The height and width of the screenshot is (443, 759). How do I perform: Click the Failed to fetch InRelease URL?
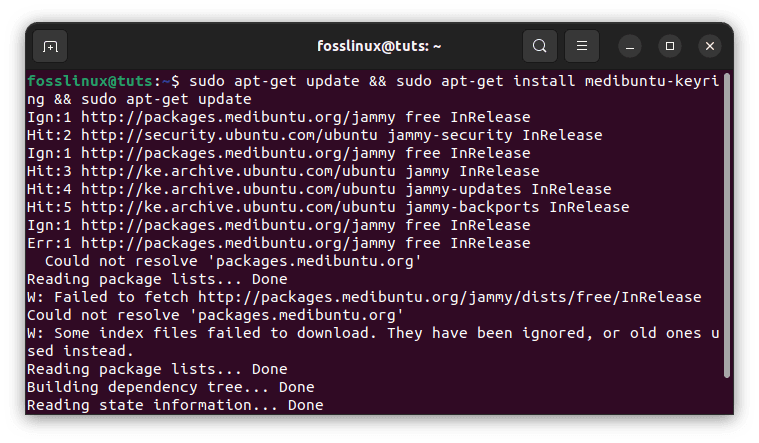[450, 297]
